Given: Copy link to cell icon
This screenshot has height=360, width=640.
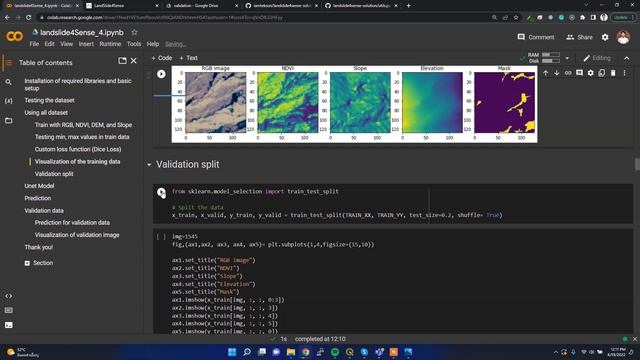Looking at the screenshot, I should point(568,73).
